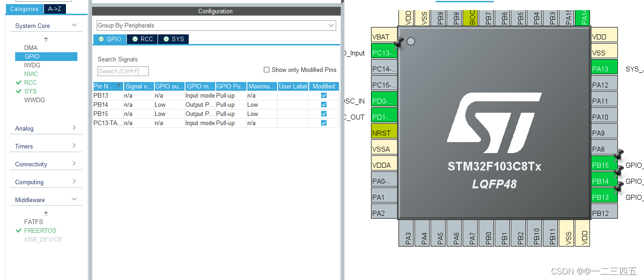
Task: Toggle the Modified checkbox for PB14
Action: click(x=324, y=104)
